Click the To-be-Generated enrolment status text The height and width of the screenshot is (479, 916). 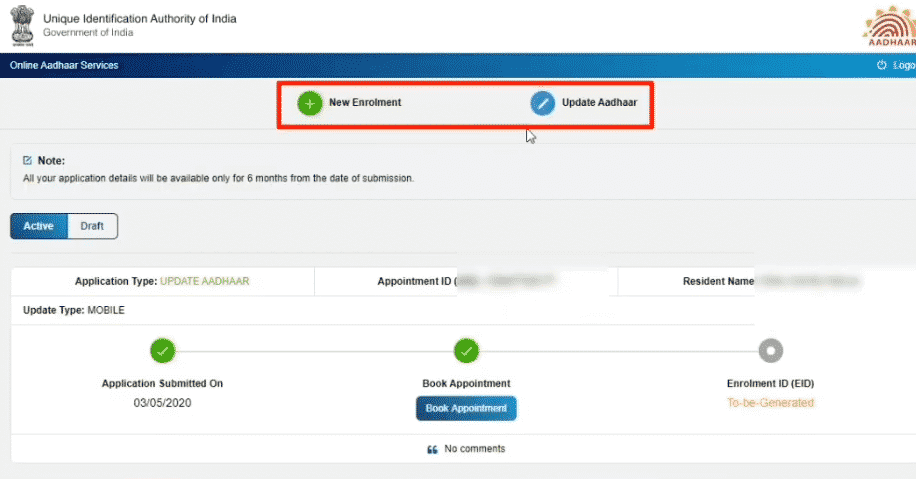coord(770,403)
